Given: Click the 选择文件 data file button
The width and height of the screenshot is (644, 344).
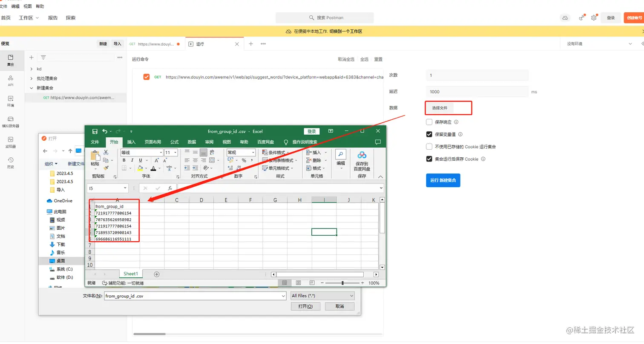Looking at the screenshot, I should [x=440, y=108].
